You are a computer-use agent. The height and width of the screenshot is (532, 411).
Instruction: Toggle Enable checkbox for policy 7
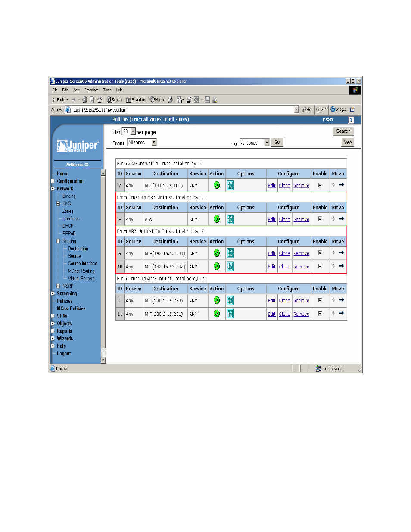[x=320, y=185]
